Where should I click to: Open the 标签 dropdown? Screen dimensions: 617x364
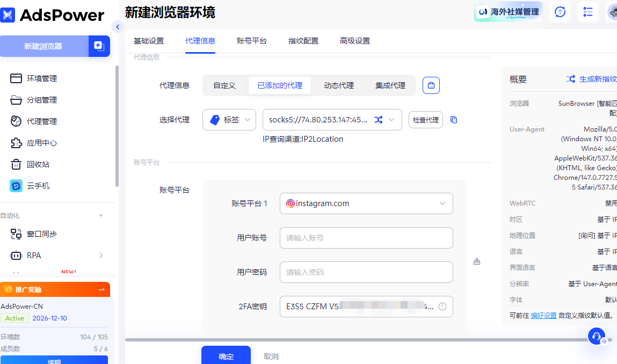[229, 120]
